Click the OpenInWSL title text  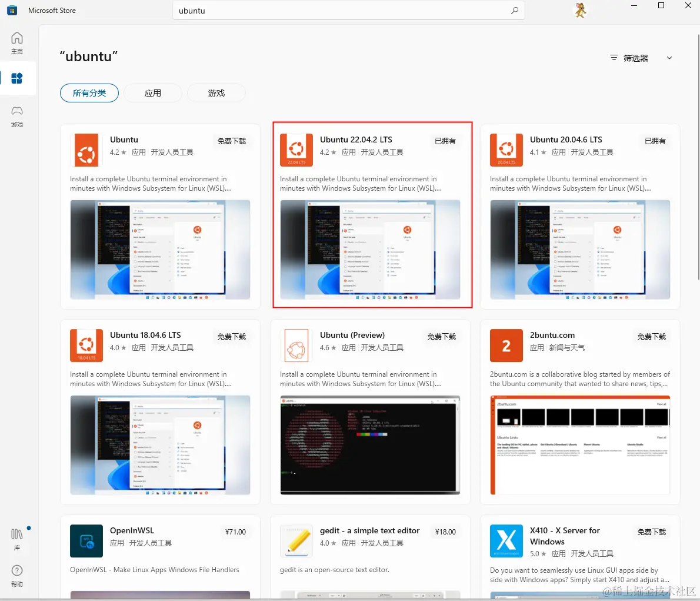point(132,530)
